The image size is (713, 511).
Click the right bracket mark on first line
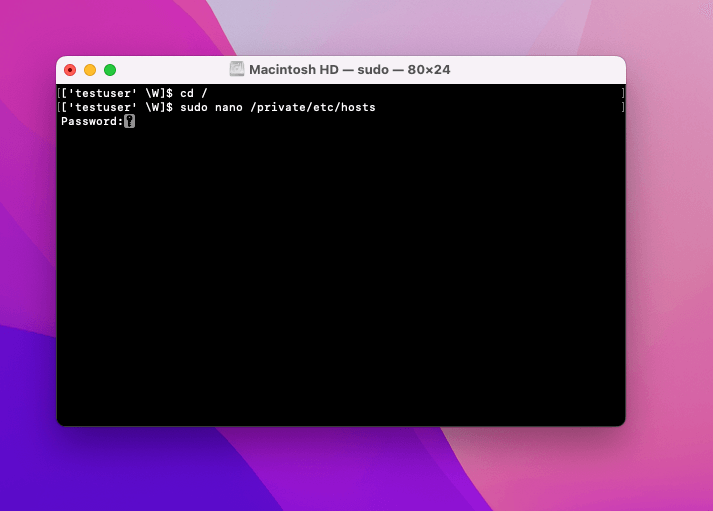(x=622, y=93)
